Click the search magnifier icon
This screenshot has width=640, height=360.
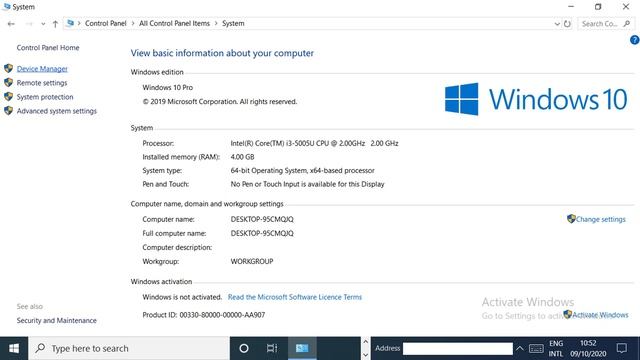tap(627, 24)
